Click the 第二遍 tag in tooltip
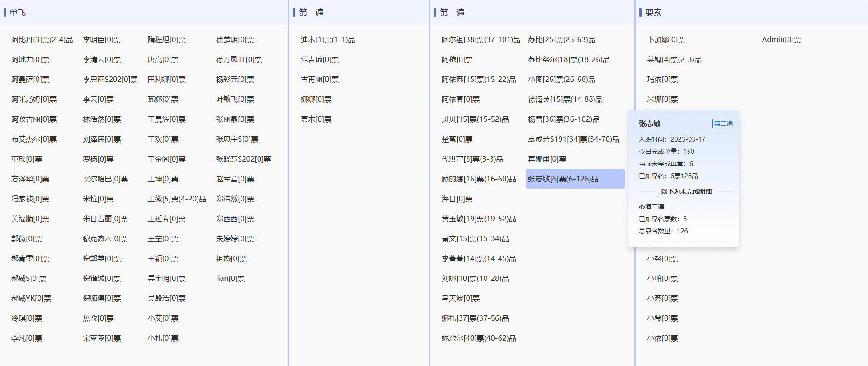 tap(723, 124)
